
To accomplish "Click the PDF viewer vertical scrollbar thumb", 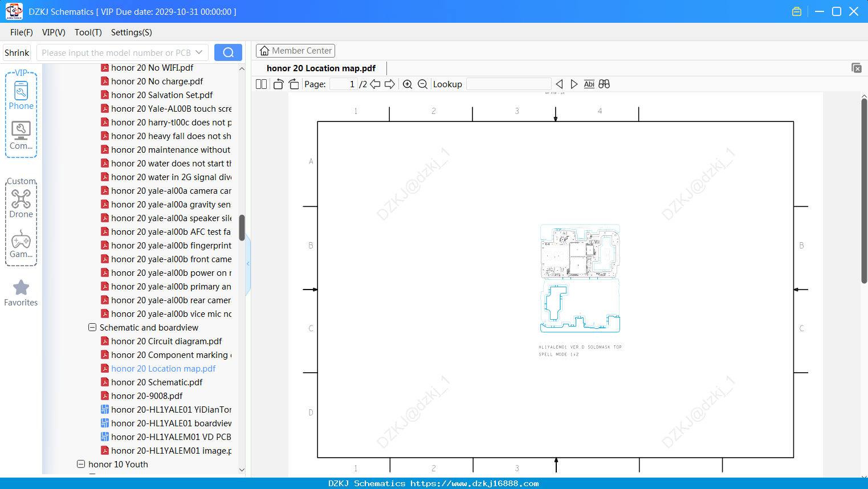I will (x=864, y=191).
